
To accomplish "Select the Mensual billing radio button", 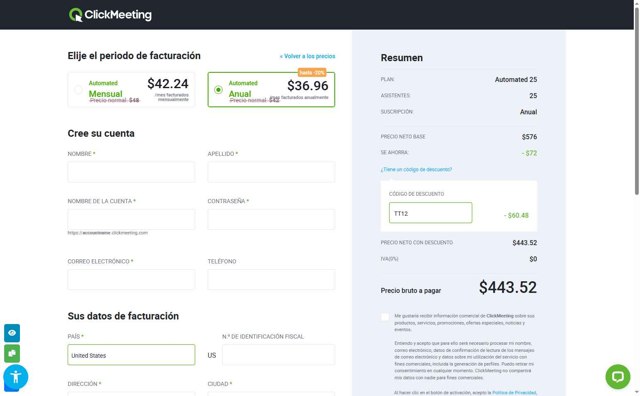I will coord(78,90).
